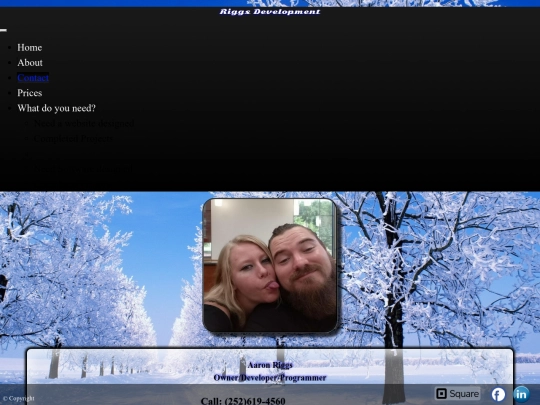Screen dimensions: 540x405
Task: Click the Copyright footer text
Action: [x=19, y=398]
